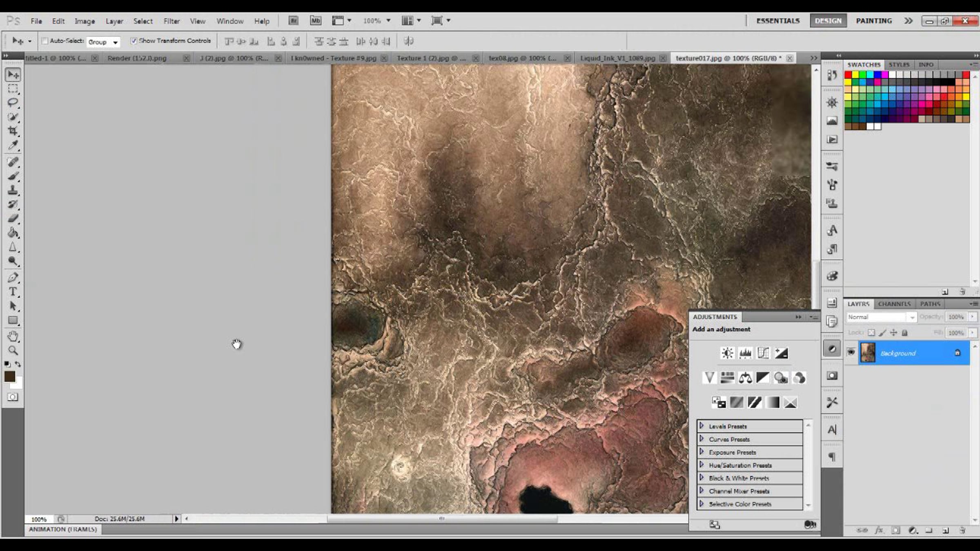Activate the Horizontal Type tool
Viewport: 980px width, 551px height.
[13, 292]
